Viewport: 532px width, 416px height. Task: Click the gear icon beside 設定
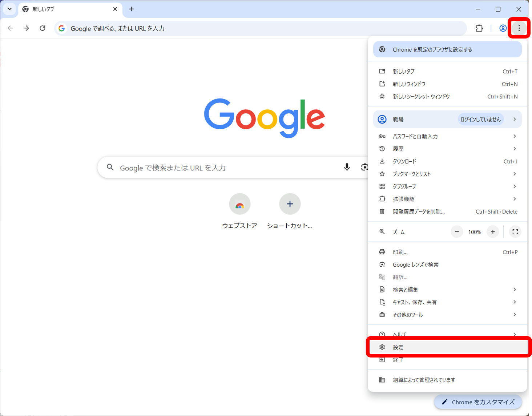point(382,347)
